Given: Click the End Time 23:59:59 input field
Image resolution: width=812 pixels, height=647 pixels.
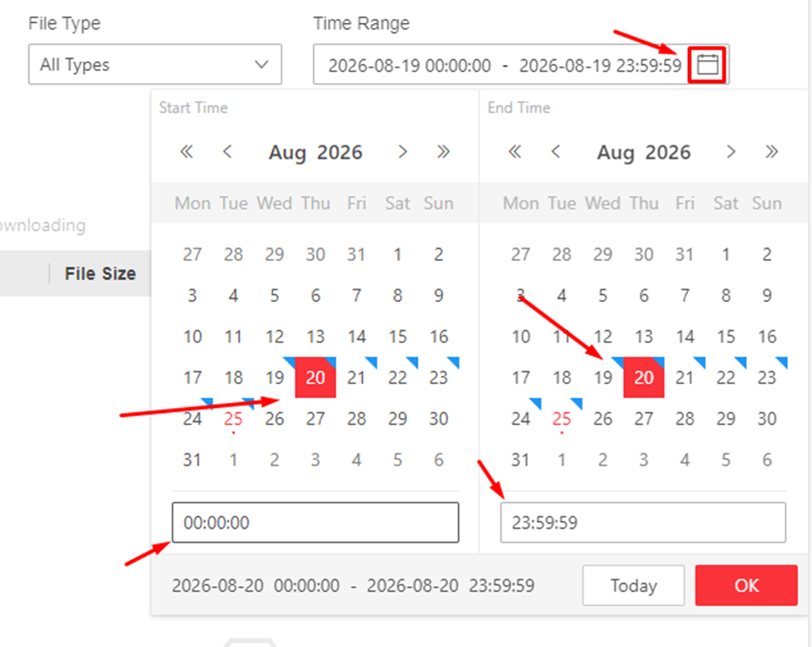Looking at the screenshot, I should (643, 522).
